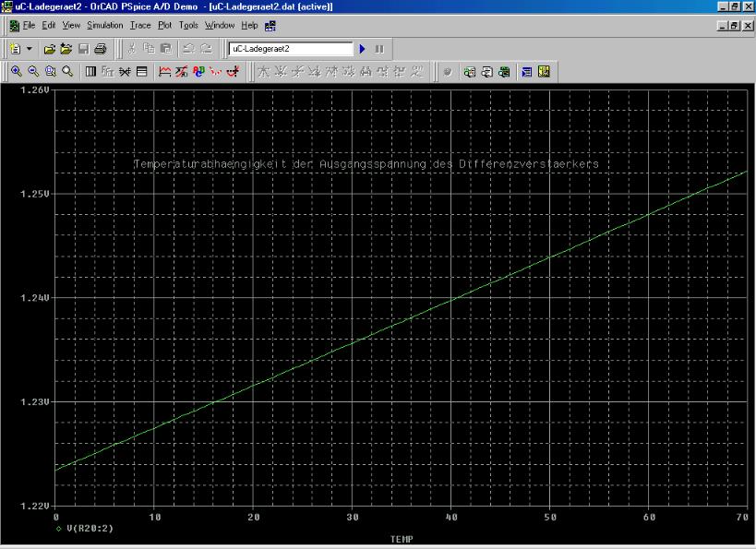
Task: Click the TEMP x-axis label
Action: tap(402, 539)
